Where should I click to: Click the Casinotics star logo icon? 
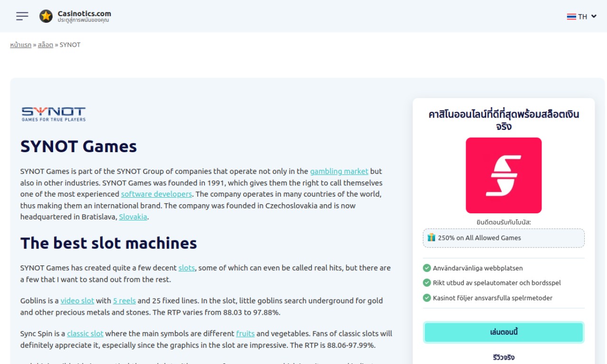click(46, 16)
